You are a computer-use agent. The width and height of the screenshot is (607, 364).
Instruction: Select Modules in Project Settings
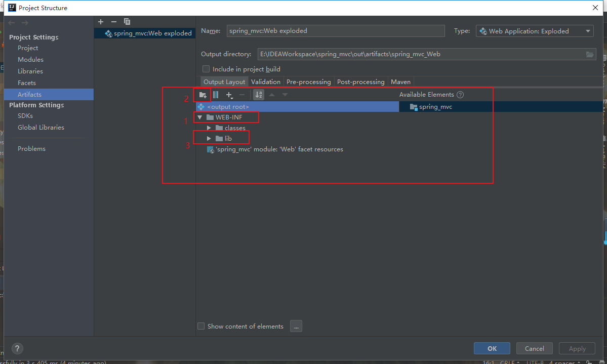coord(30,60)
